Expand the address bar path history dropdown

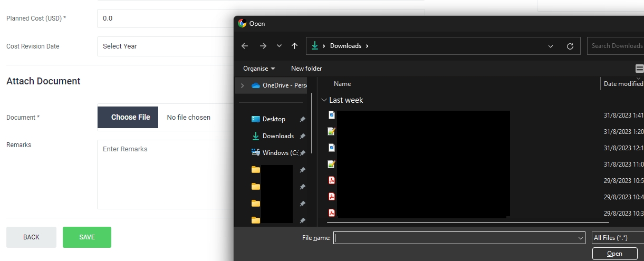(551, 46)
